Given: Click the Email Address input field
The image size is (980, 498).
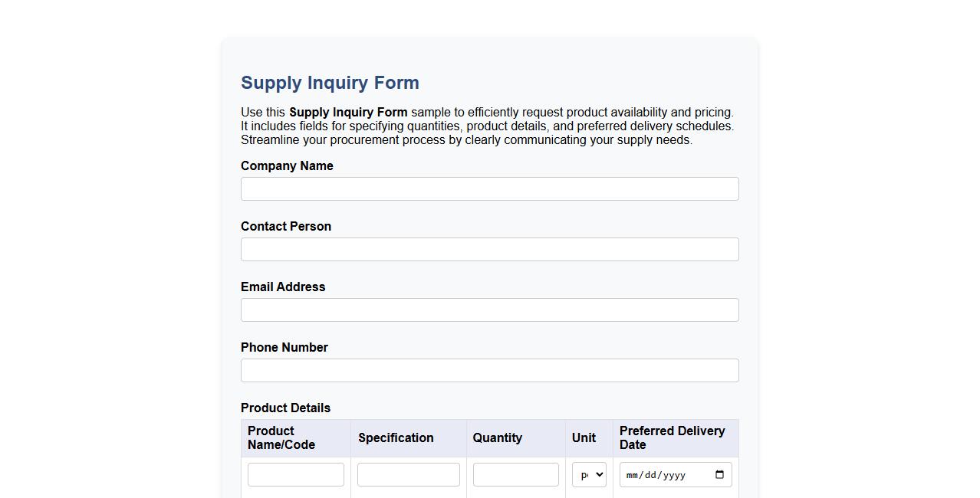Looking at the screenshot, I should click(489, 310).
